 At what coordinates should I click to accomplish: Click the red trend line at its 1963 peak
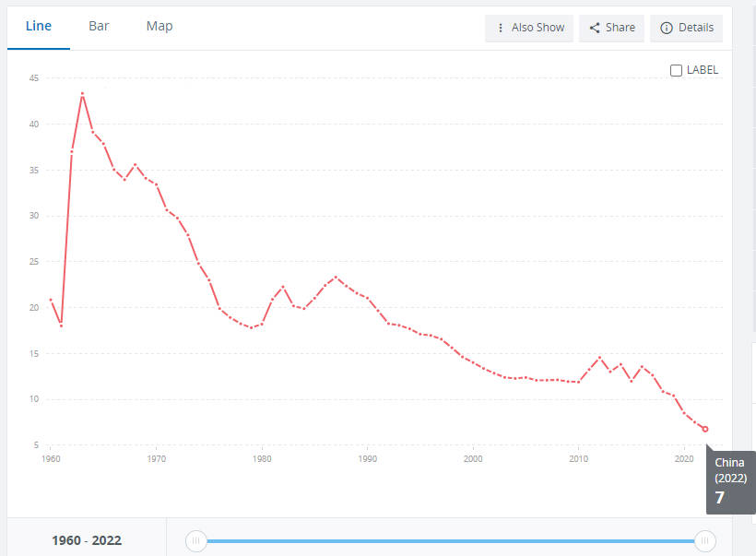84,92
